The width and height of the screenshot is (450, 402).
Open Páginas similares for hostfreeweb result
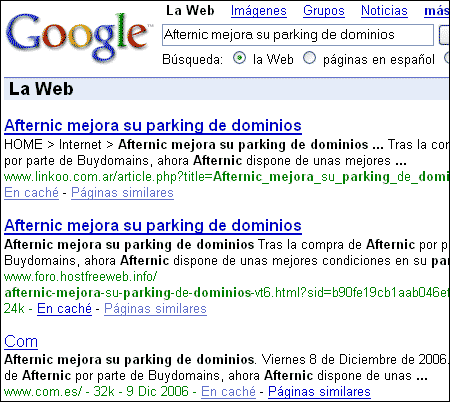tap(155, 309)
